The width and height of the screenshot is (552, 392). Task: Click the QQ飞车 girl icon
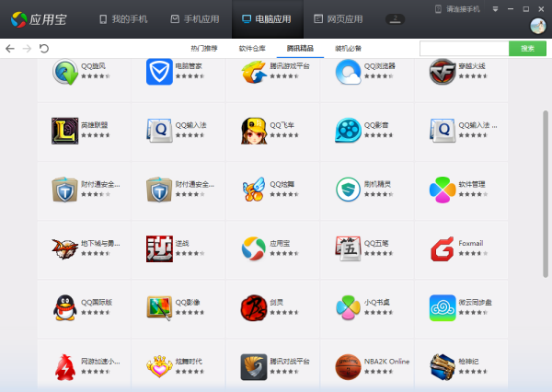tap(254, 131)
